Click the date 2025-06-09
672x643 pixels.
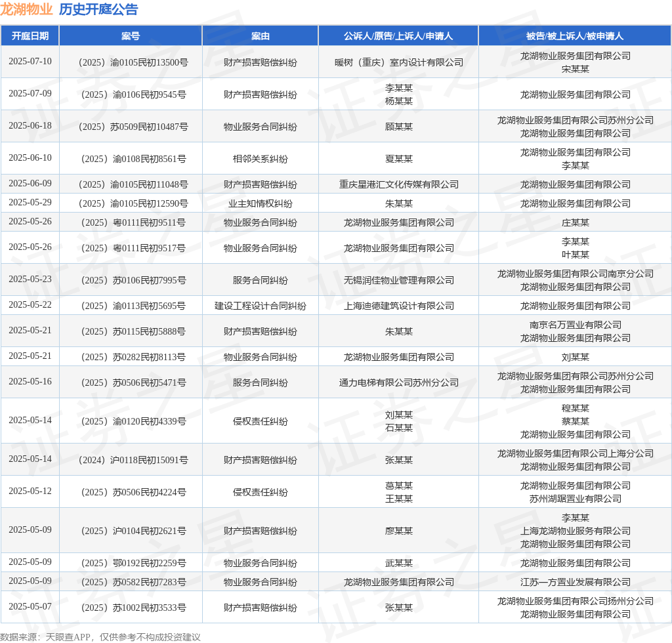point(30,183)
